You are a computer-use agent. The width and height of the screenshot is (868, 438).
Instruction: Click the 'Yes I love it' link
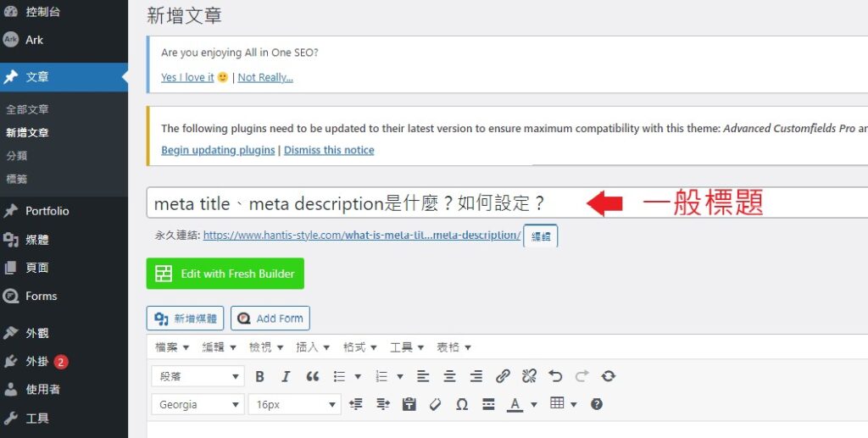pyautogui.click(x=187, y=77)
